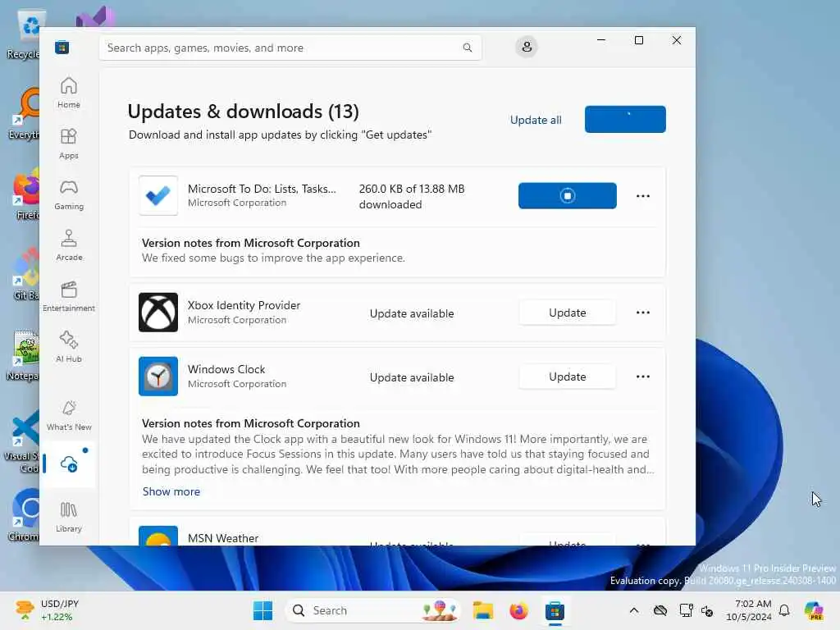Select the Notepad++ desktop shortcut
Screen dimensions: 840x630
24,354
